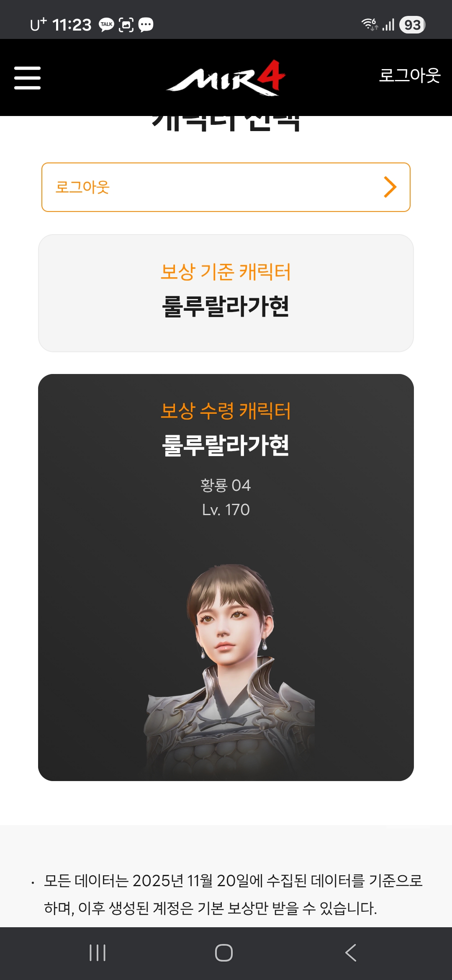Image resolution: width=452 pixels, height=980 pixels.
Task: Tap 룰루랄라가현 name in dark card
Action: (226, 445)
